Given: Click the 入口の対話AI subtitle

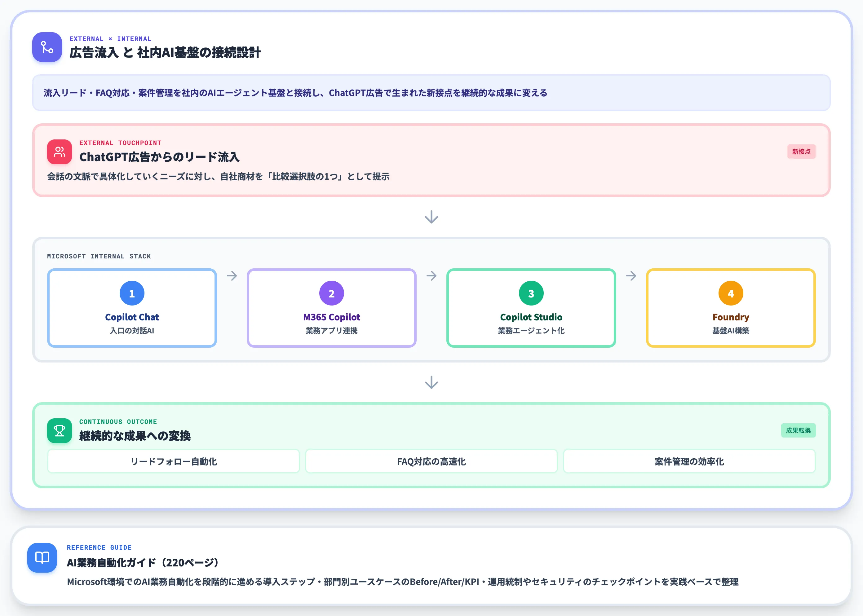Looking at the screenshot, I should [132, 330].
